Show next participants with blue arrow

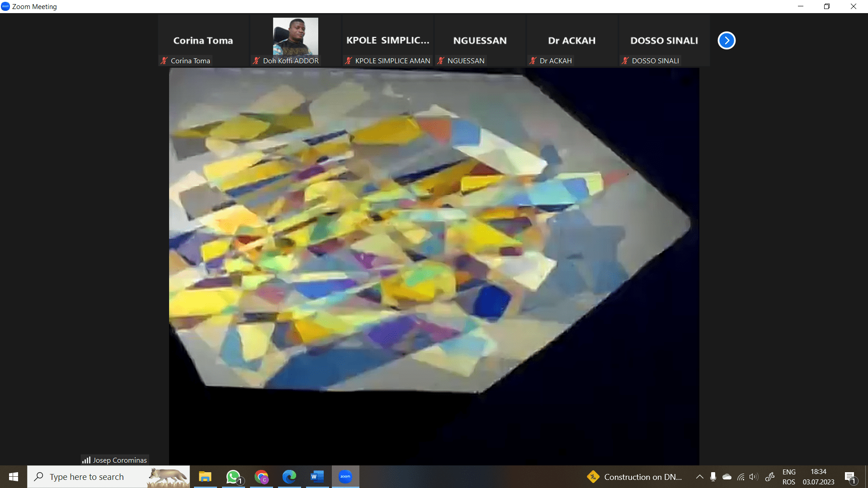[726, 40]
